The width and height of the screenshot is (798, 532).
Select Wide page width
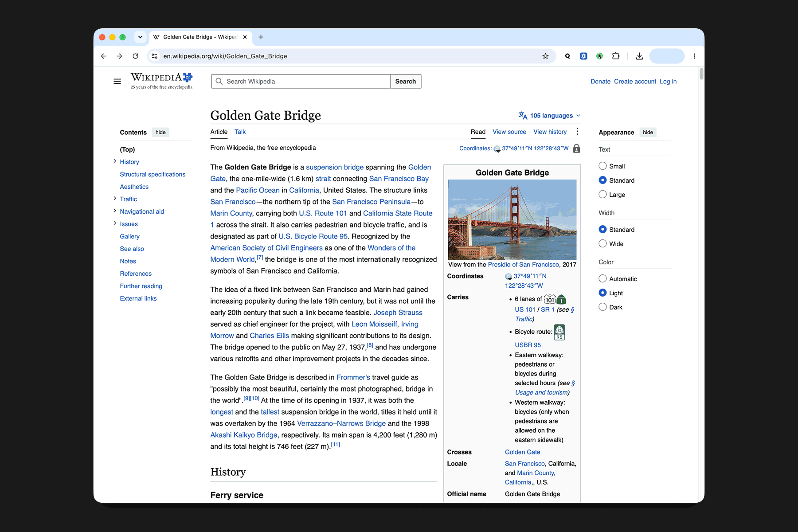pyautogui.click(x=602, y=243)
